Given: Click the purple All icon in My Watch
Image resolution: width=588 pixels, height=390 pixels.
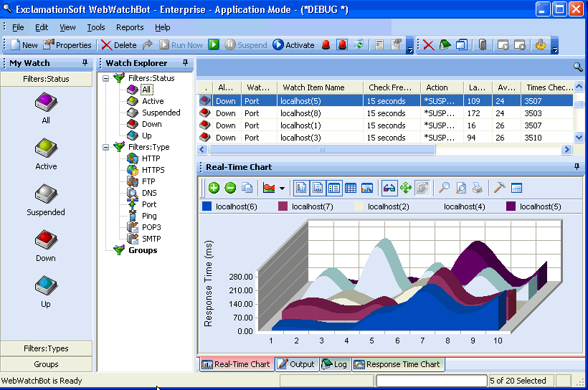Looking at the screenshot, I should point(46,103).
